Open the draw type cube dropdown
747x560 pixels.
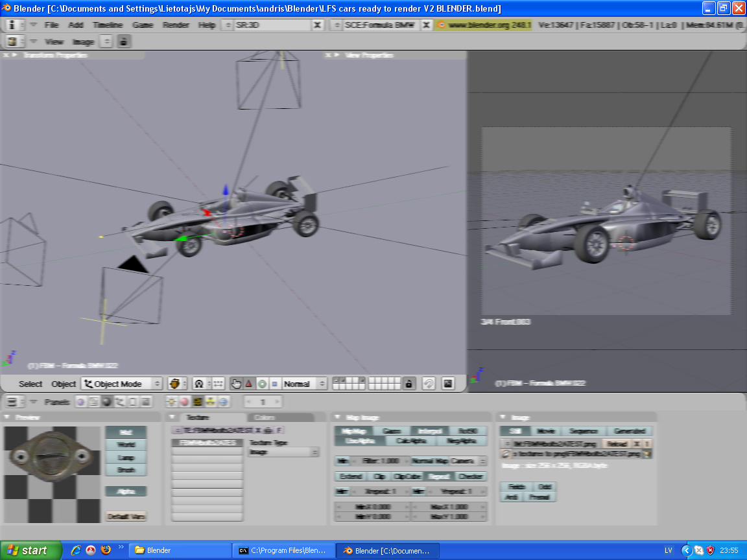177,383
